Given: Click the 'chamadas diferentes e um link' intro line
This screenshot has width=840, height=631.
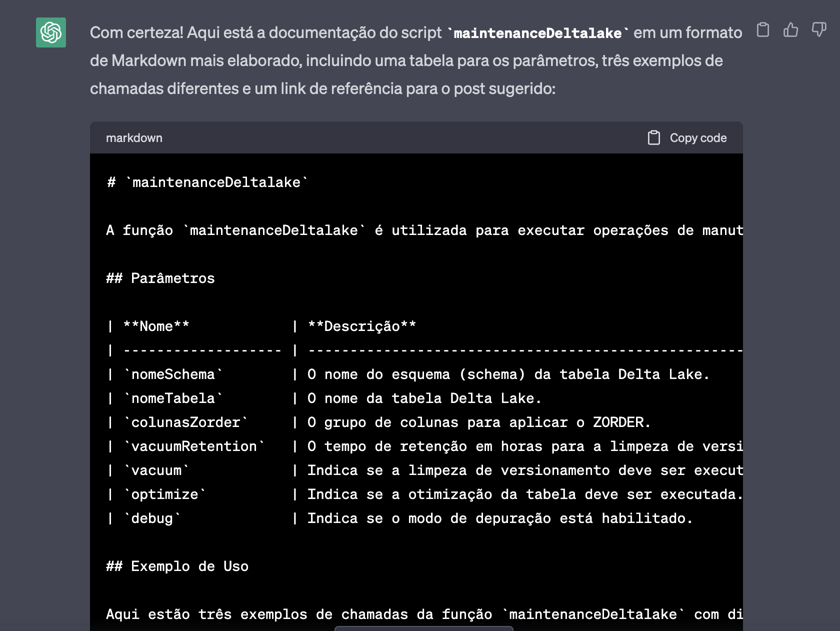Looking at the screenshot, I should [x=323, y=88].
